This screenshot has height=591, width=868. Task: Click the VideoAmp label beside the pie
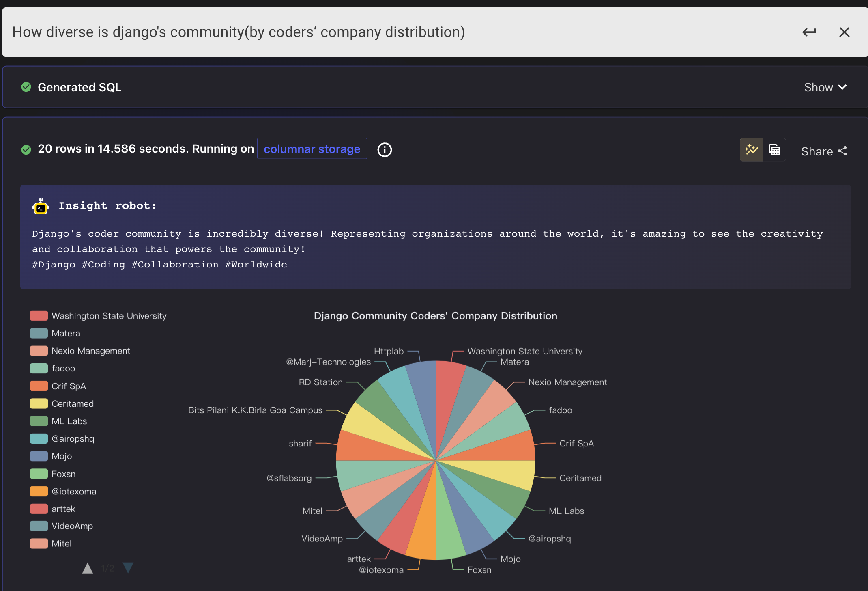coord(322,539)
